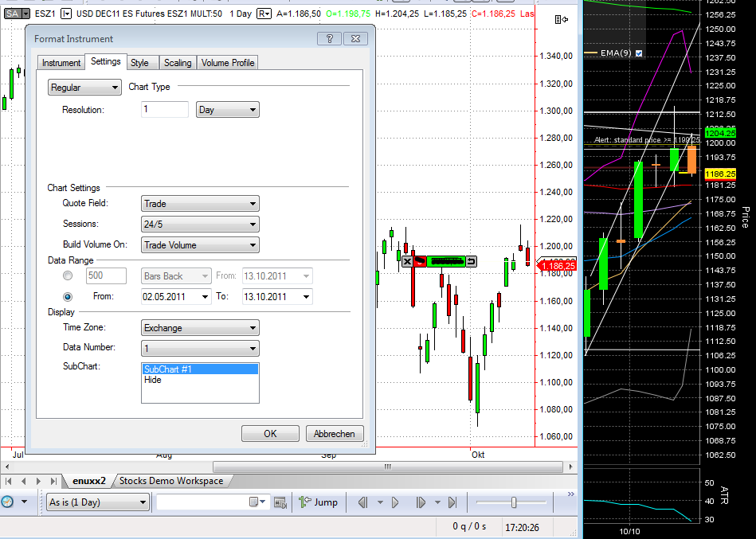Go to previous workspace tab arrow
756x539 pixels.
[24, 481]
